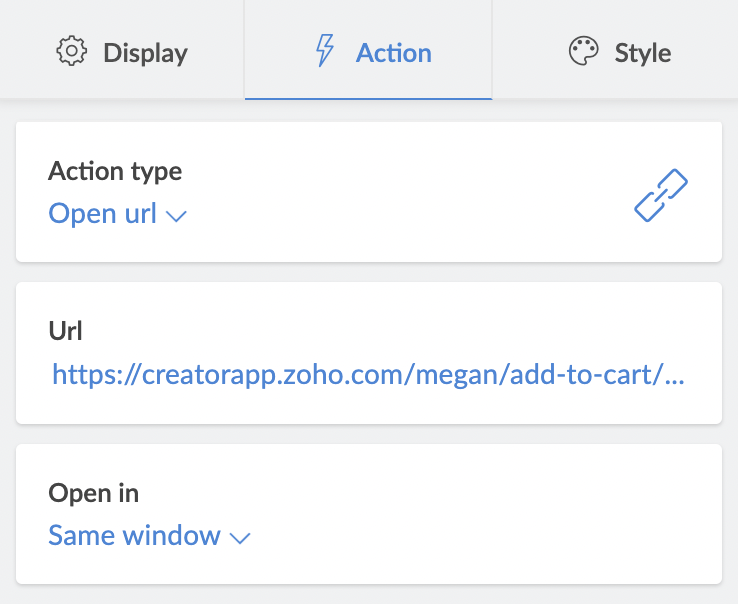Click the lightning bolt Action icon
The width and height of the screenshot is (738, 604).
(325, 50)
